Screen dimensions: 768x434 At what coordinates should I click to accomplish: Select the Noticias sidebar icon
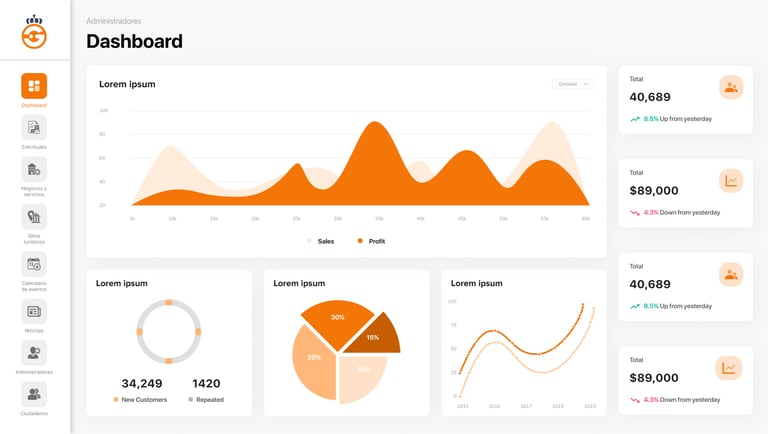[x=34, y=312]
